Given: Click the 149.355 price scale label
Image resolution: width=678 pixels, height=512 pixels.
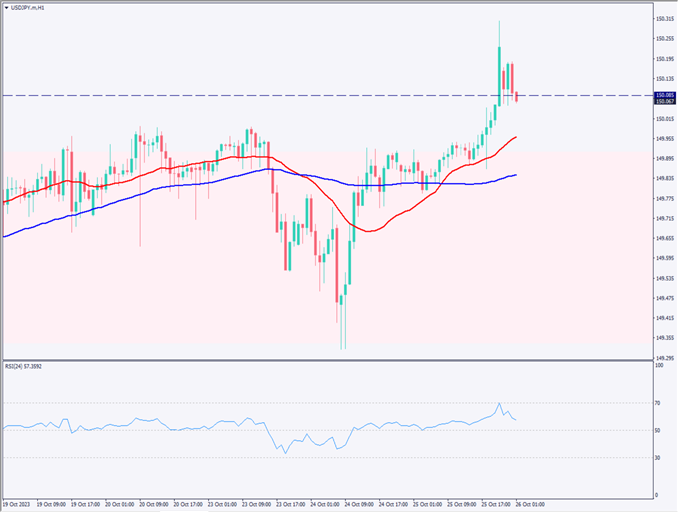Looking at the screenshot, I should [x=663, y=337].
